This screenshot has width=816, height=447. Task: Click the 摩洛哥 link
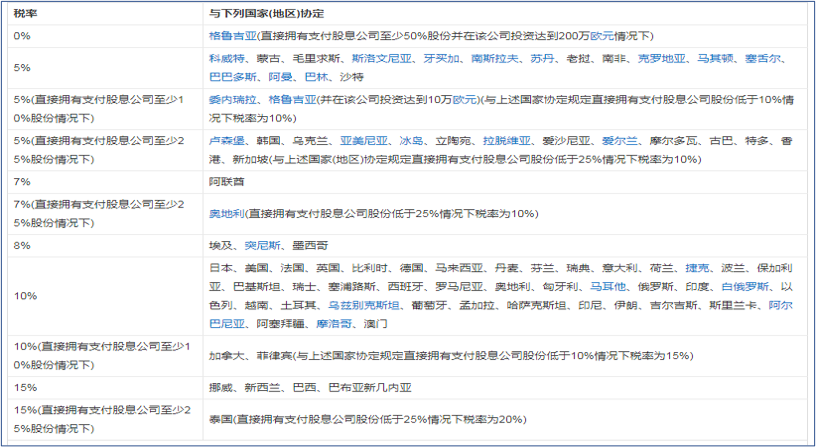click(x=334, y=324)
